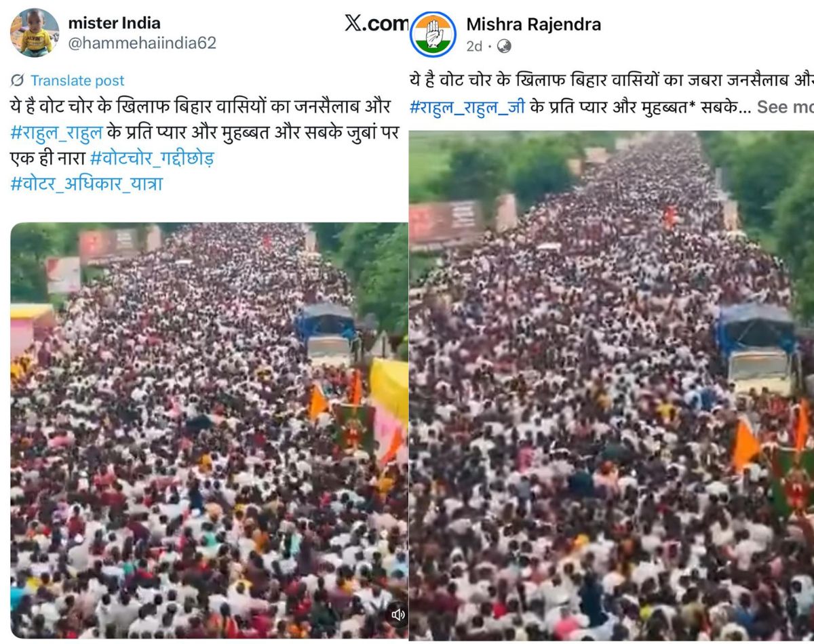Open mister India's profile avatar
Viewport: 814px width, 644px height.
(x=35, y=33)
